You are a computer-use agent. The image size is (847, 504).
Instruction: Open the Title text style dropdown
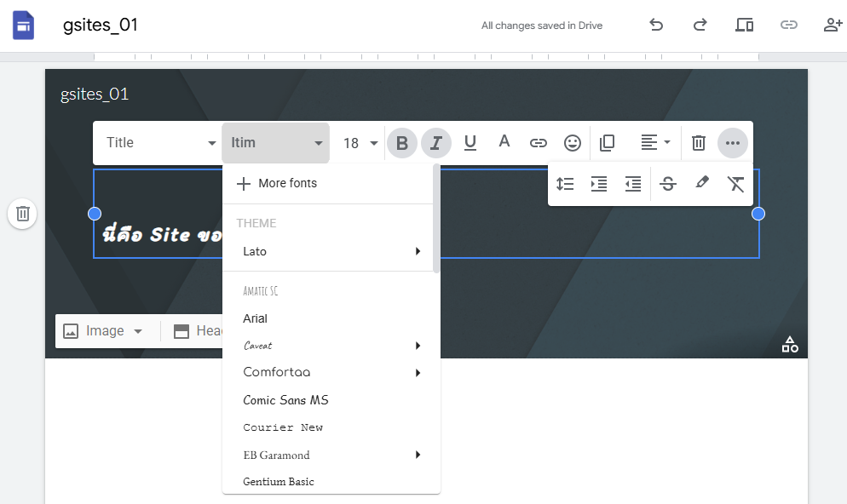(159, 143)
